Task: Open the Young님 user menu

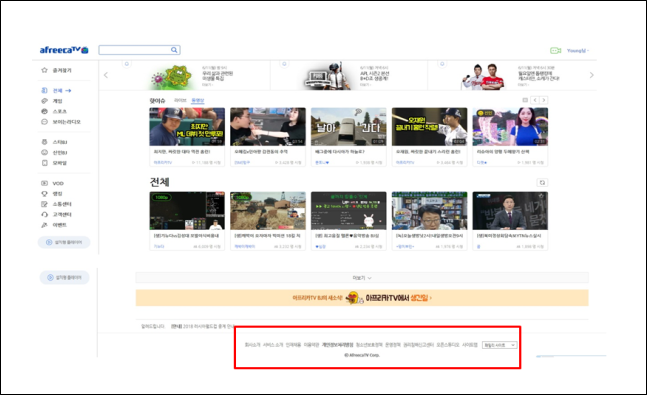Action: 578,50
